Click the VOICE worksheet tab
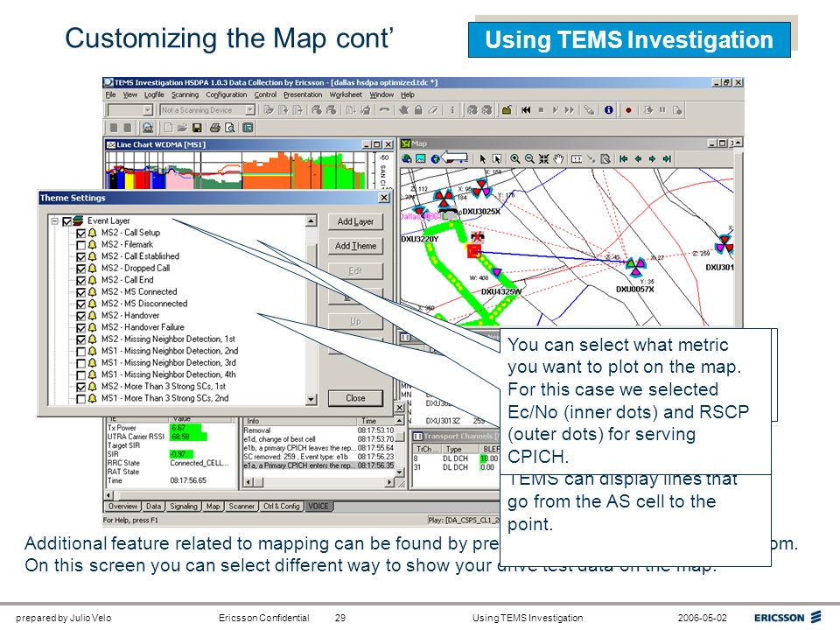 [x=318, y=507]
